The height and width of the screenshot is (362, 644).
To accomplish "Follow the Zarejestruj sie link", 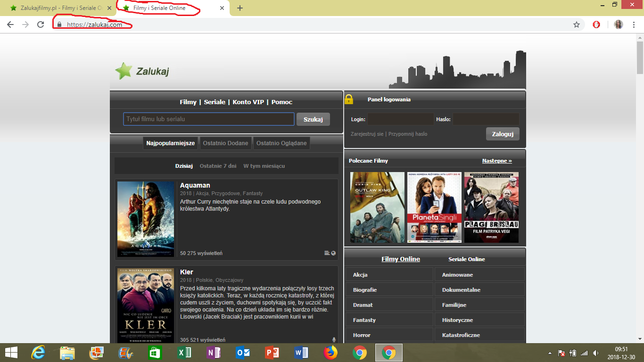I will (x=367, y=134).
